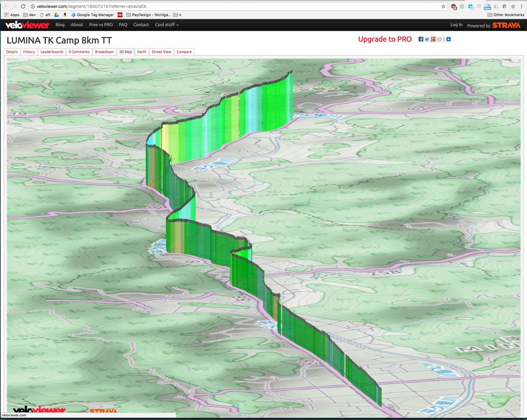Open the uBlock shield extension icon
Viewport: 527px width, 420px height.
click(454, 7)
